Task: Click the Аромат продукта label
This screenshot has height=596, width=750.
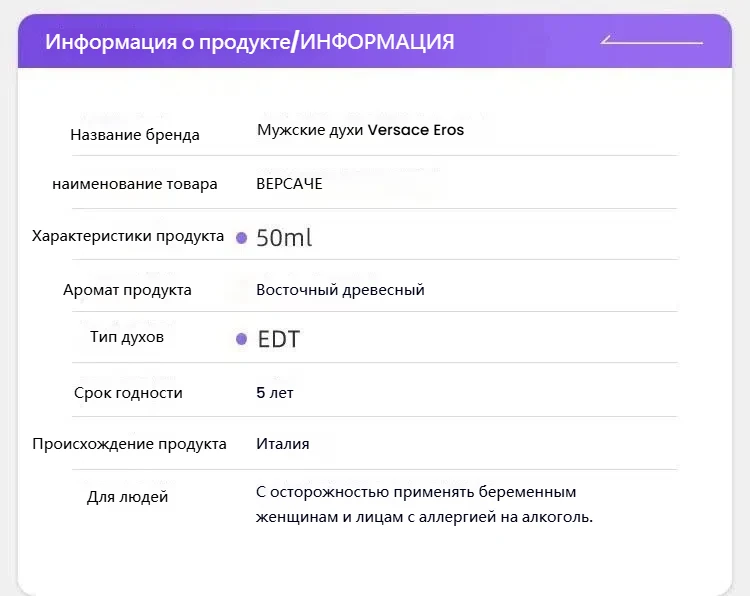Action: pyautogui.click(x=127, y=290)
